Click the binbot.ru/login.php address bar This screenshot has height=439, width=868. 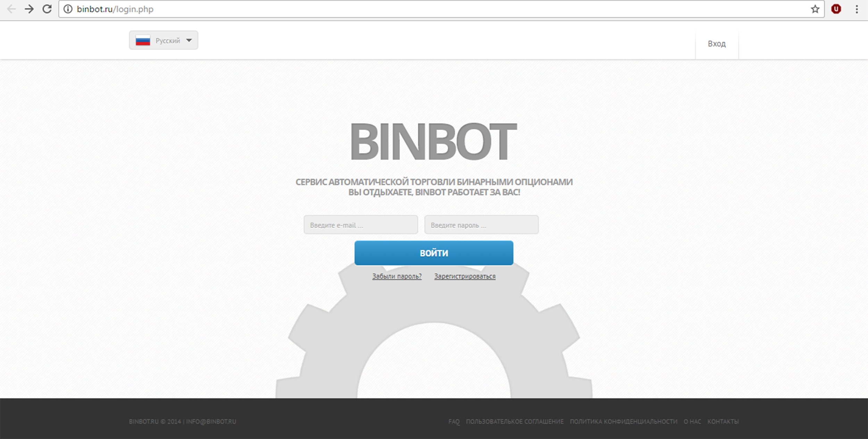(441, 9)
